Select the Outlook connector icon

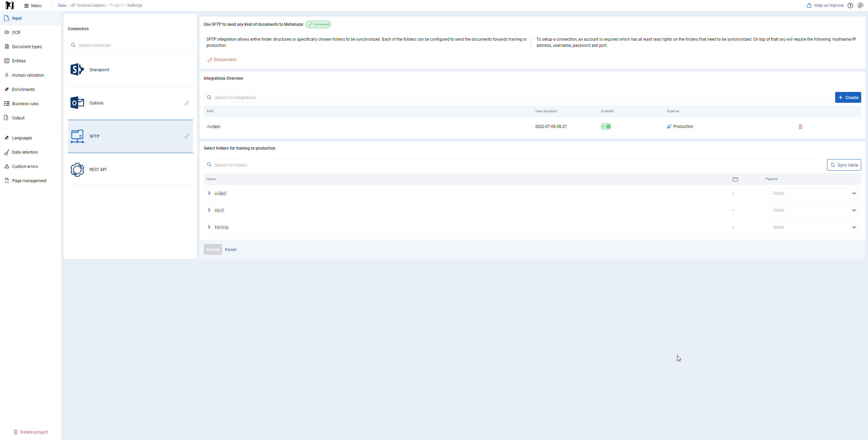point(77,103)
